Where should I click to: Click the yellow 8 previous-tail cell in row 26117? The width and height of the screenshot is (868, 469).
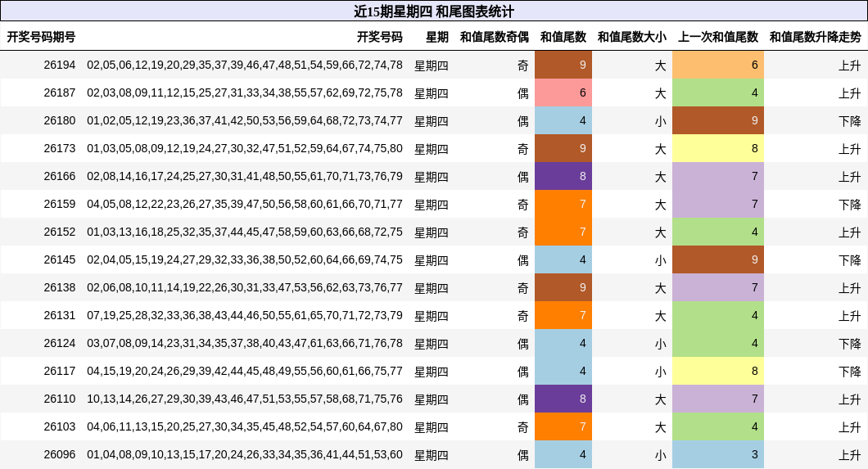(718, 371)
